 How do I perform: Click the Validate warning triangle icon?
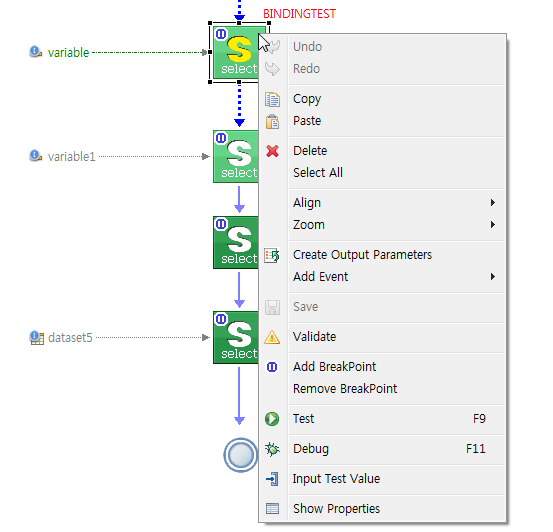click(272, 337)
